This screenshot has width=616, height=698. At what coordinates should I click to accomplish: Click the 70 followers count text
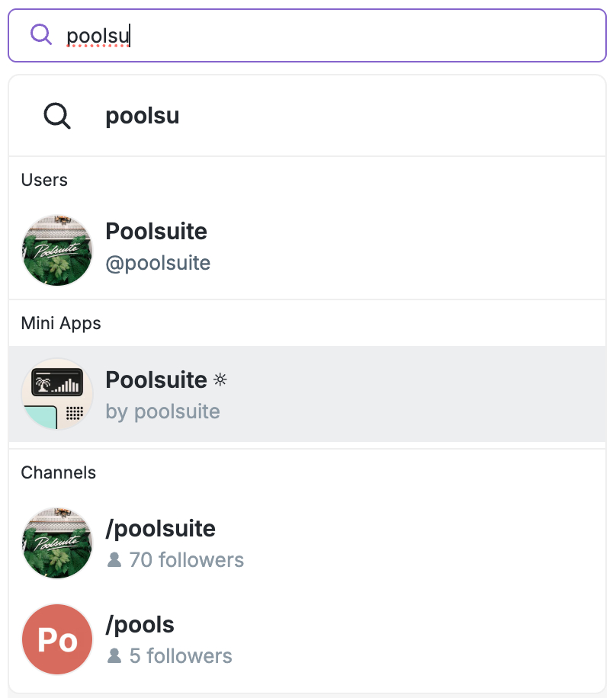point(187,560)
